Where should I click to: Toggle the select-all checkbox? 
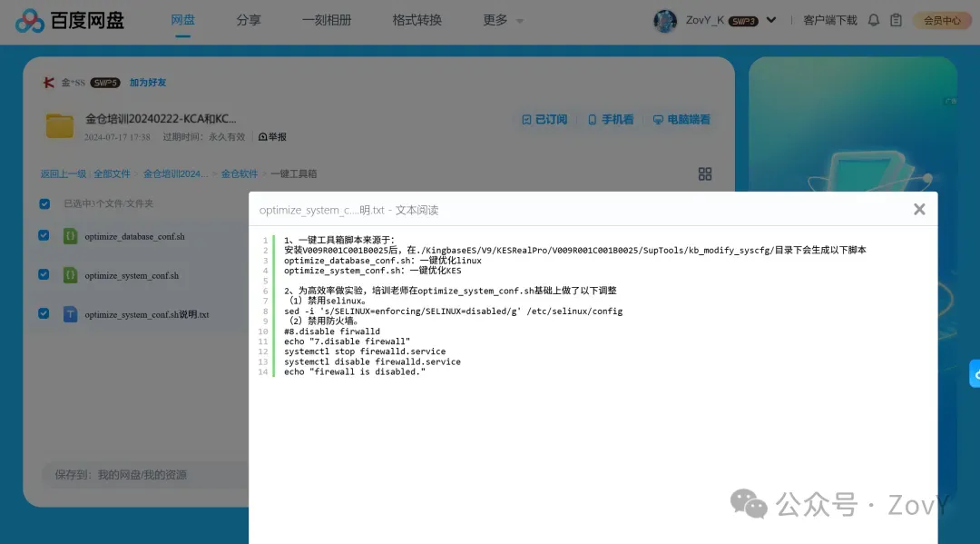click(44, 203)
